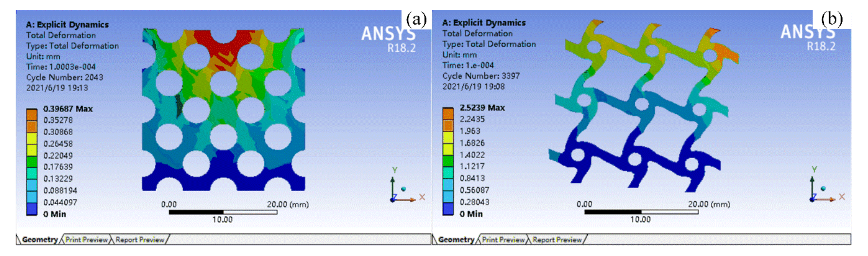
Task: Open the Report Preview tab in the left panel
Action: coord(140,240)
